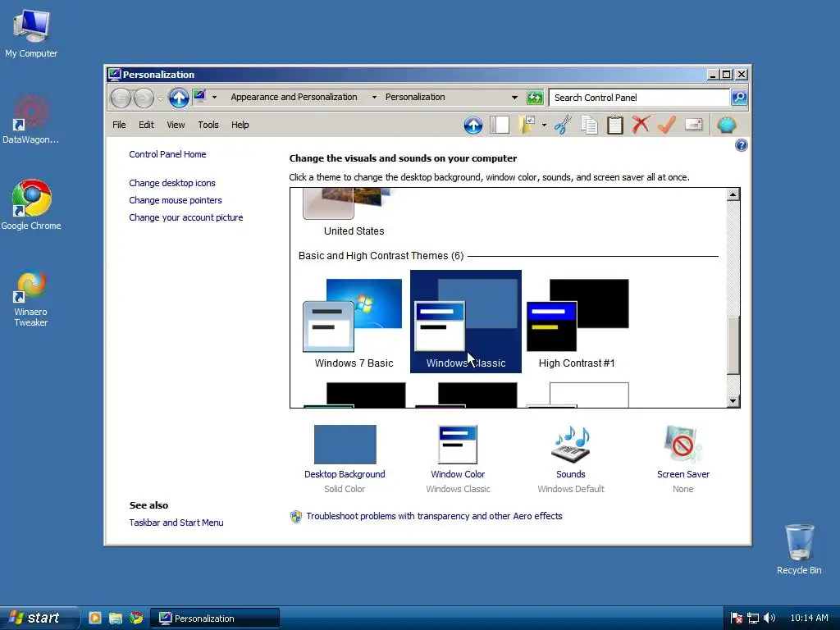Screen dimensions: 840x630
Task: Click the network tray icon
Action: (753, 619)
